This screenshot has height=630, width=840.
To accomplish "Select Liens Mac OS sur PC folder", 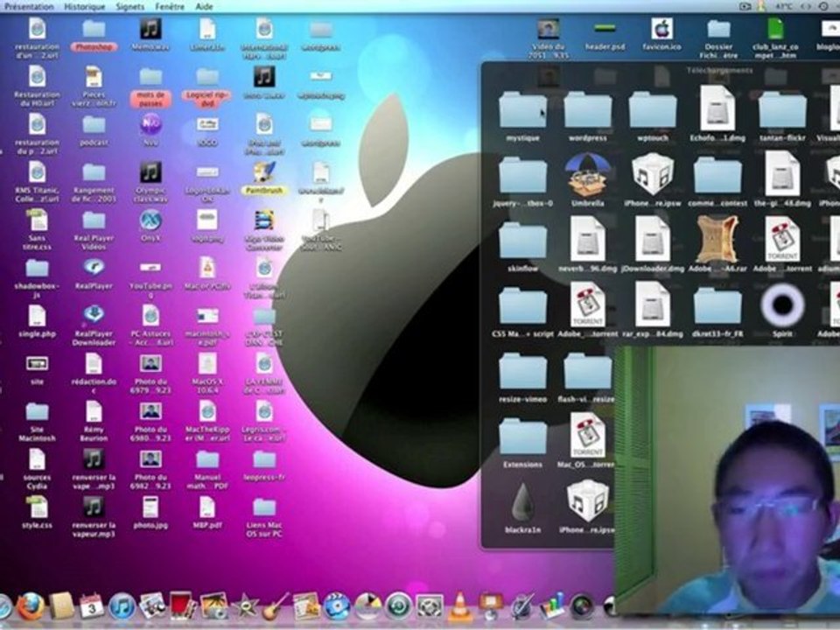I will pyautogui.click(x=263, y=507).
